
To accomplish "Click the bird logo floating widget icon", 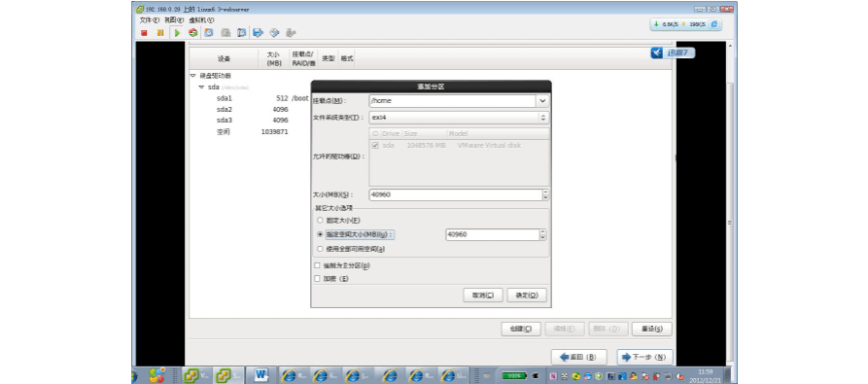I will pyautogui.click(x=657, y=52).
